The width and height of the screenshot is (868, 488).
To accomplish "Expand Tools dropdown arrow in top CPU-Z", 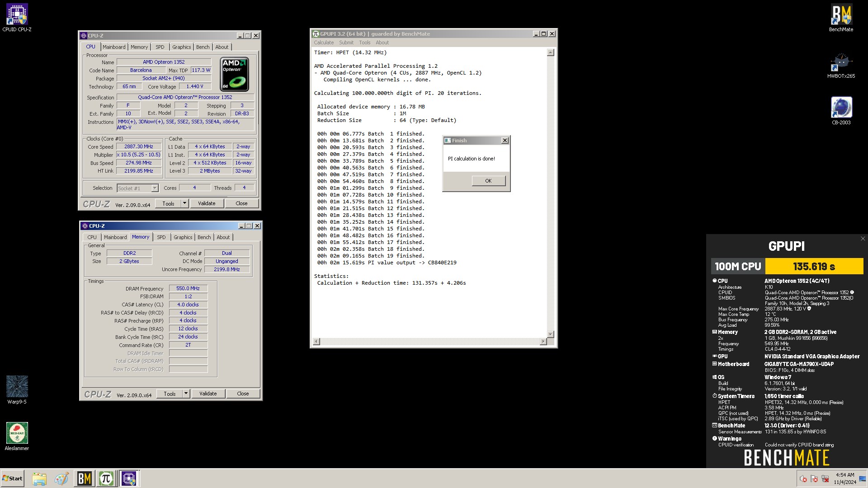I will coord(184,203).
